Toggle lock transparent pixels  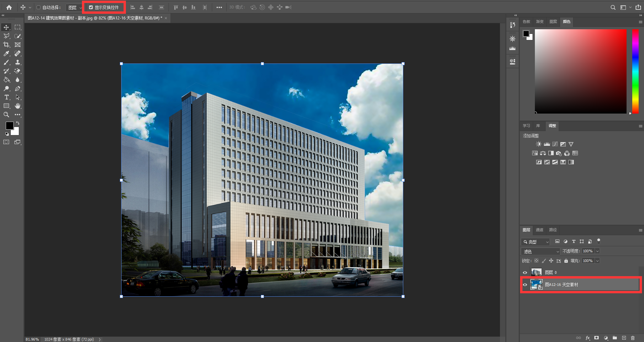coord(536,261)
